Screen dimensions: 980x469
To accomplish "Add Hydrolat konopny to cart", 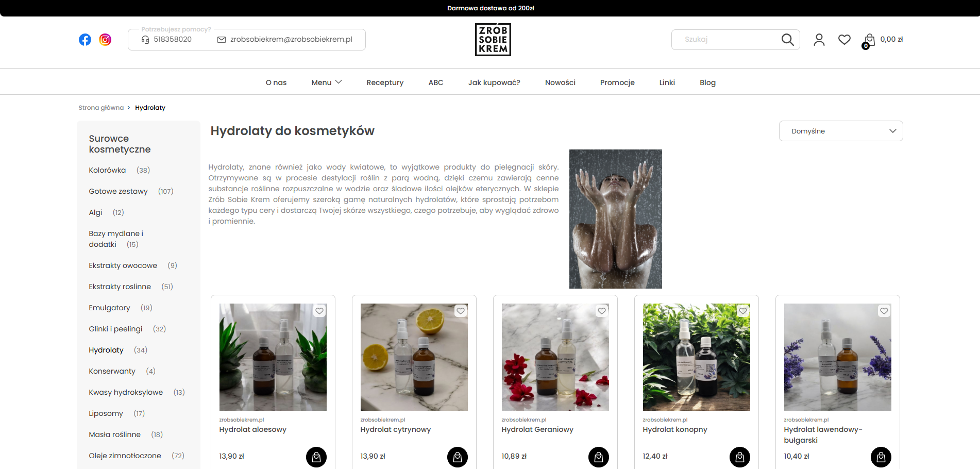I will point(740,457).
